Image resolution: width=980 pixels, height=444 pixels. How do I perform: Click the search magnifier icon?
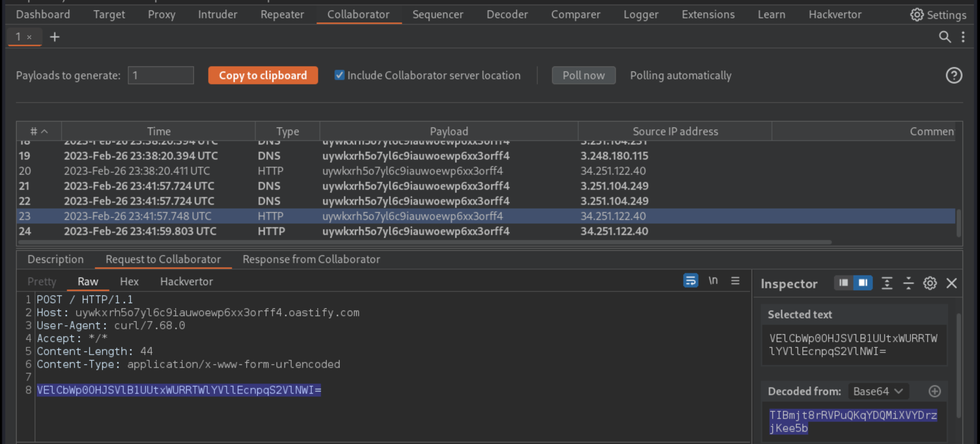pos(945,37)
